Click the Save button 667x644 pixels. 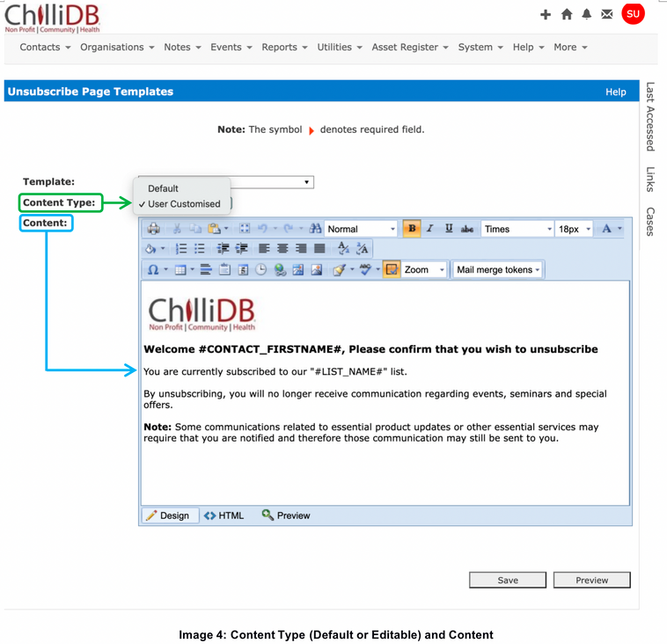[507, 580]
